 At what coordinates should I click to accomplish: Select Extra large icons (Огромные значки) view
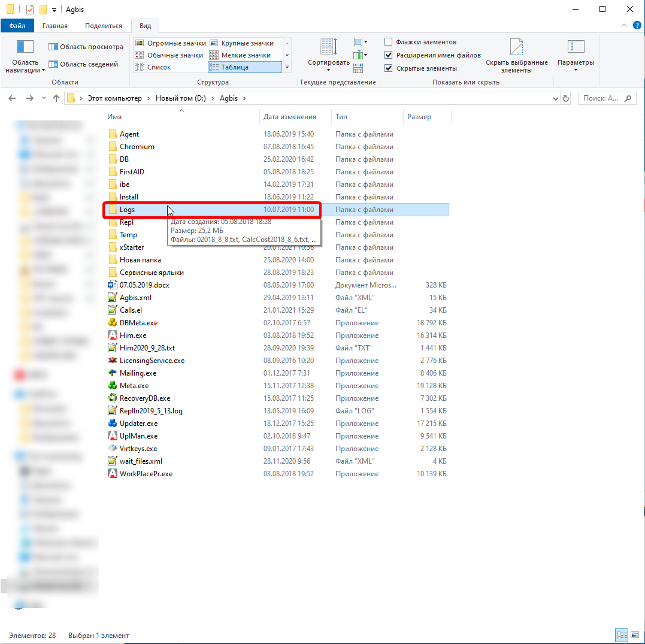[170, 43]
